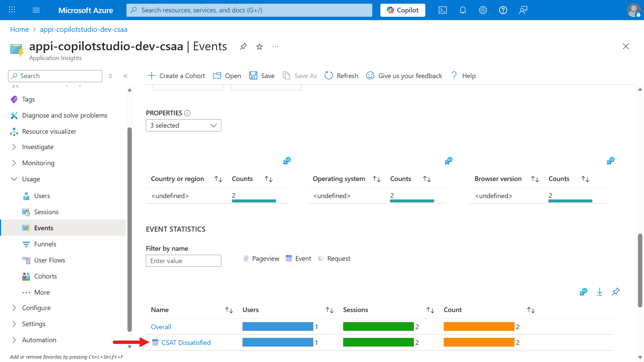The image size is (644, 362).
Task: Open the CSAT Dissatisfied event details
Action: [186, 342]
